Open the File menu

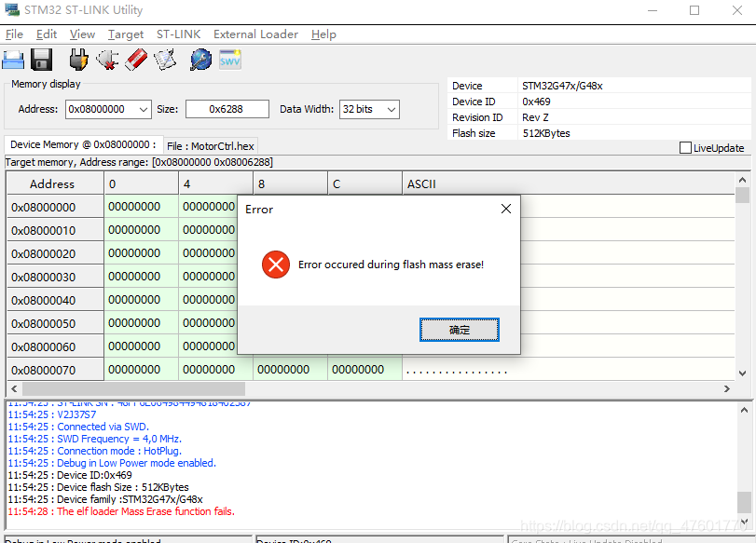pyautogui.click(x=14, y=34)
